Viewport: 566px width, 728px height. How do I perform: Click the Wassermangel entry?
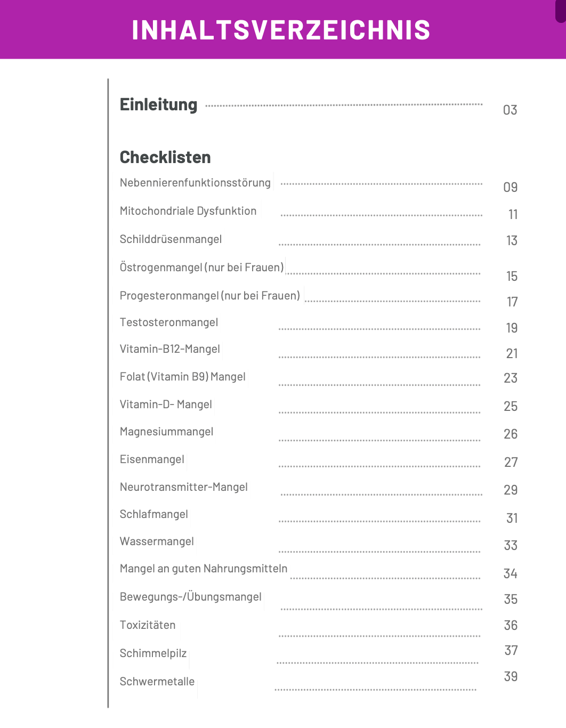157,541
